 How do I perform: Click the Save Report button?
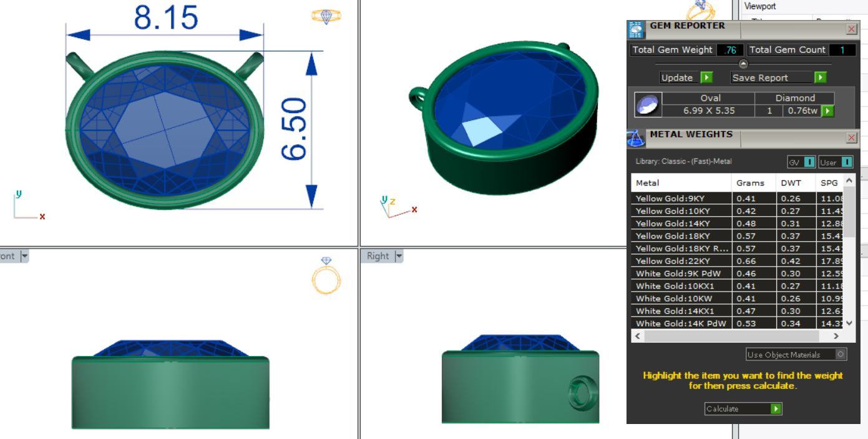[778, 78]
